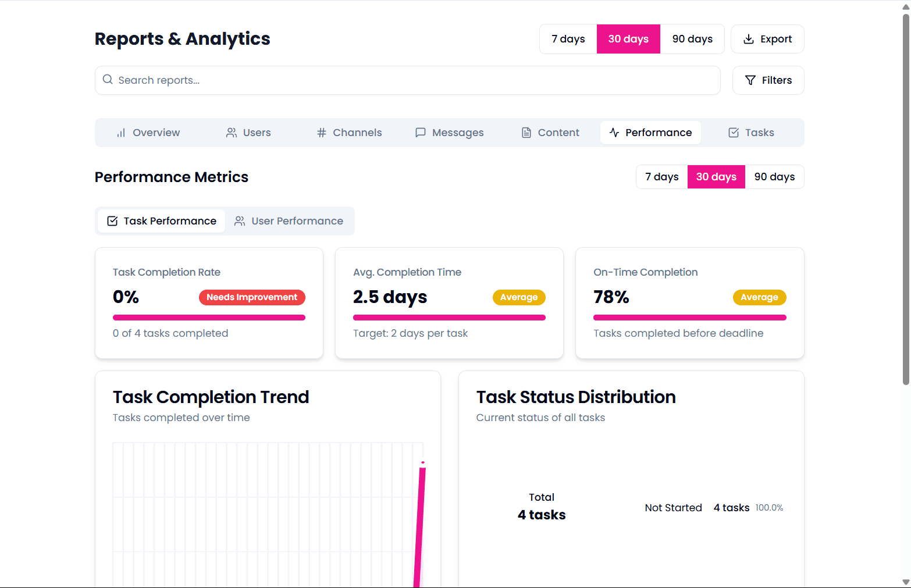Switch to User Performance sub-tab
This screenshot has height=588, width=911.
point(289,221)
